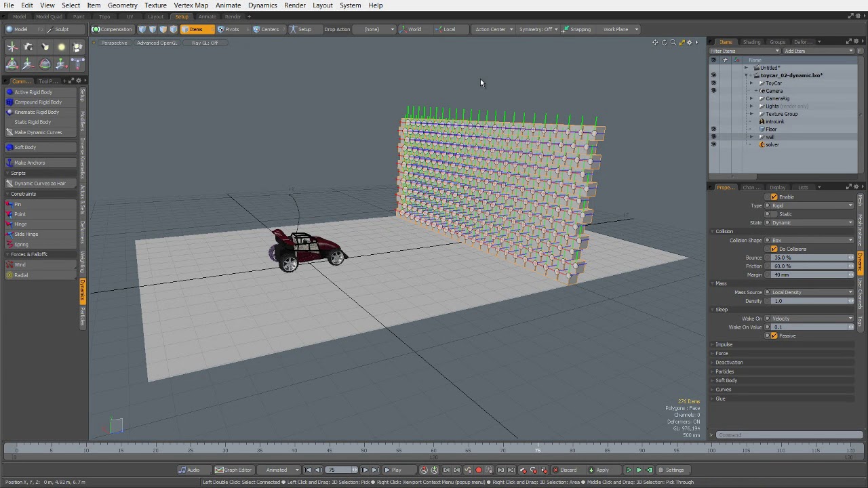Open the Render menu

point(295,5)
